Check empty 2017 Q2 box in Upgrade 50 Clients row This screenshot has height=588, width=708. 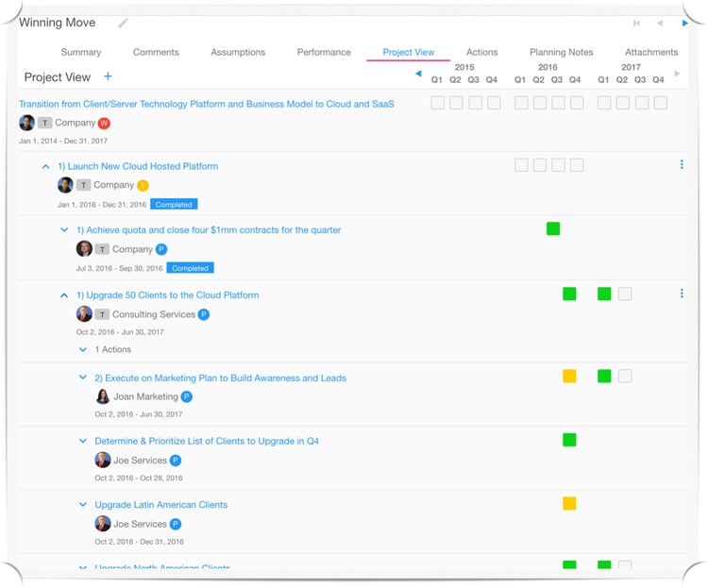(x=625, y=294)
